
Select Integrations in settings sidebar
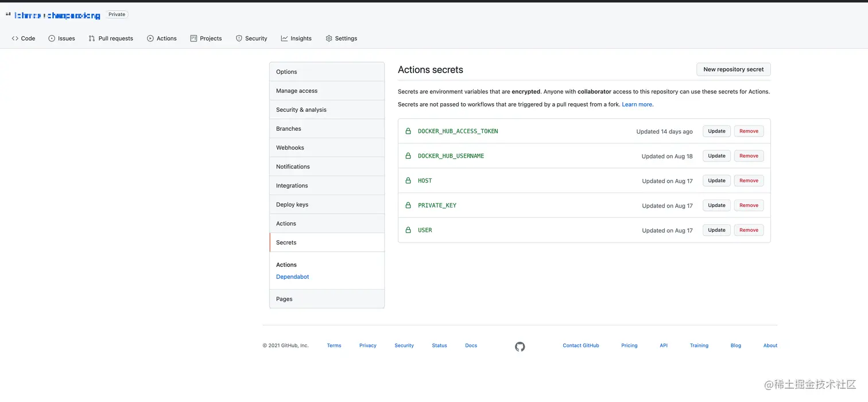[x=327, y=185]
